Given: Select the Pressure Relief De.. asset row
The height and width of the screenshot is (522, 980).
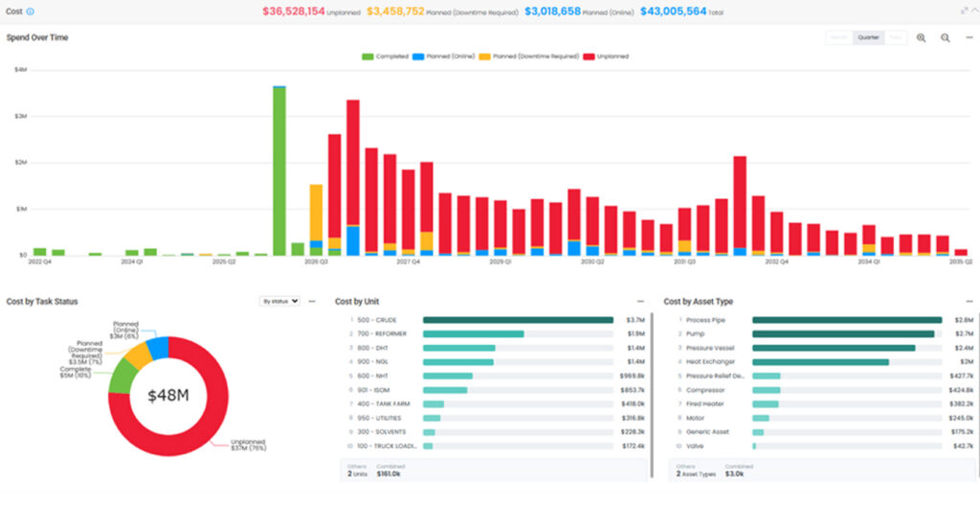Looking at the screenshot, I should [x=825, y=376].
